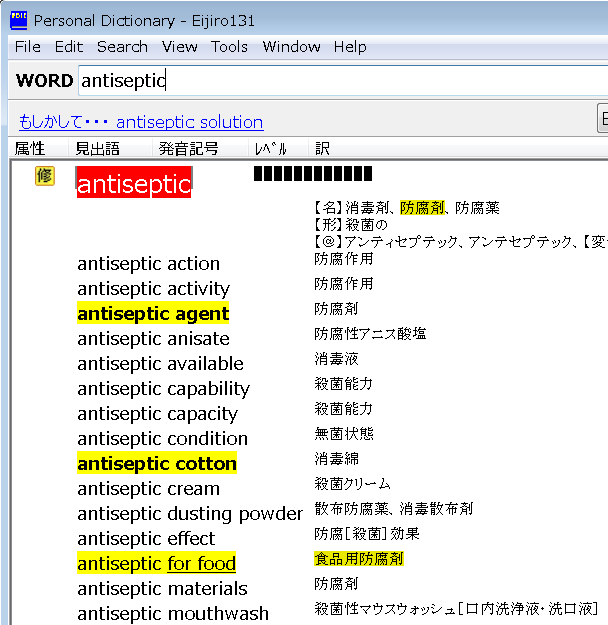Select the 'antiseptic capacity' entry
608x625 pixels.
point(157,414)
